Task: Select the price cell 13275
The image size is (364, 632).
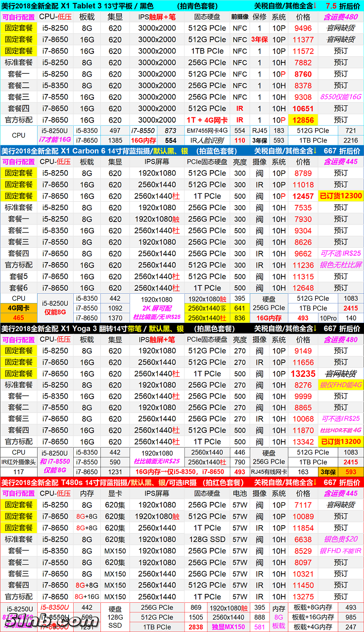Action: (x=303, y=596)
